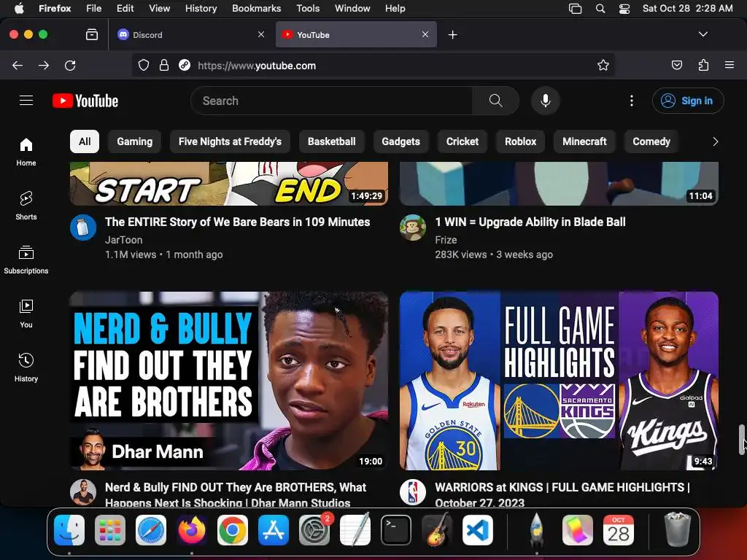The image size is (747, 560).
Task: Click the YouTube logo
Action: [x=85, y=101]
